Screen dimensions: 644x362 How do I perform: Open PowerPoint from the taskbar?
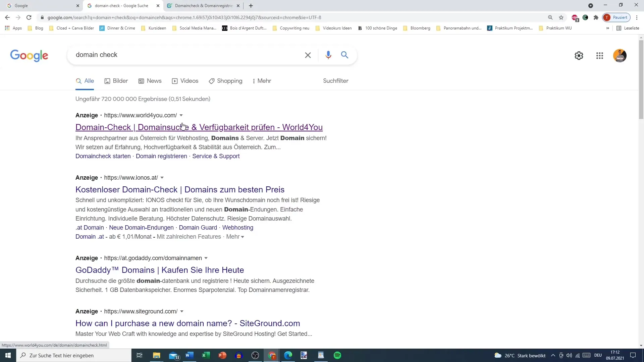[x=222, y=355]
